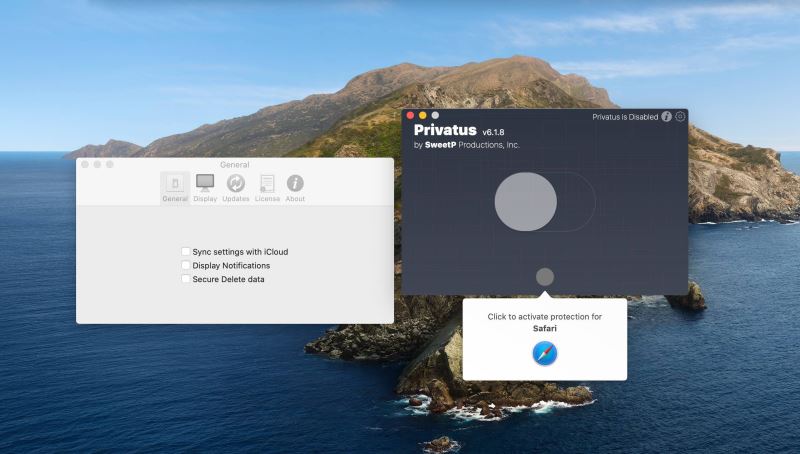Click the Safari compass icon in popover
Image resolution: width=800 pixels, height=454 pixels.
pyautogui.click(x=545, y=354)
